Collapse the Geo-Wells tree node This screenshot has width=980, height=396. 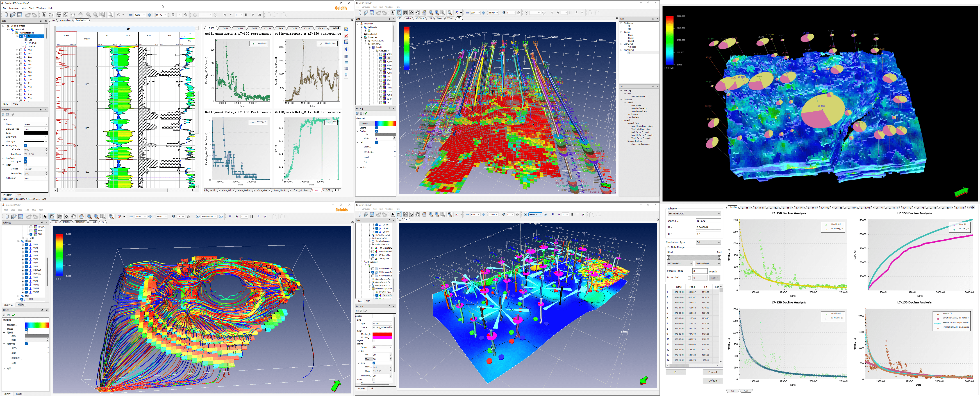[x=8, y=29]
